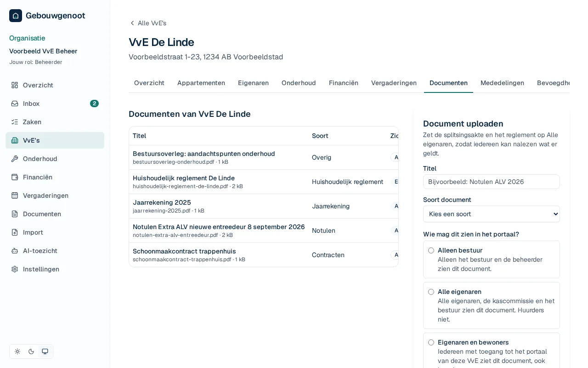
Task: Open the Onderhoud tab in the tab bar
Action: 299,83
